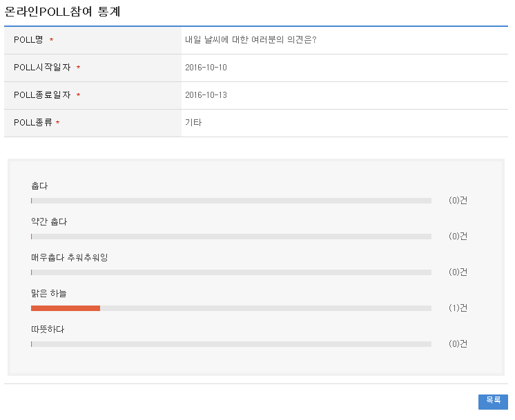This screenshot has height=420, width=515.
Task: Click the 따뜻하다 result bar
Action: (231, 344)
